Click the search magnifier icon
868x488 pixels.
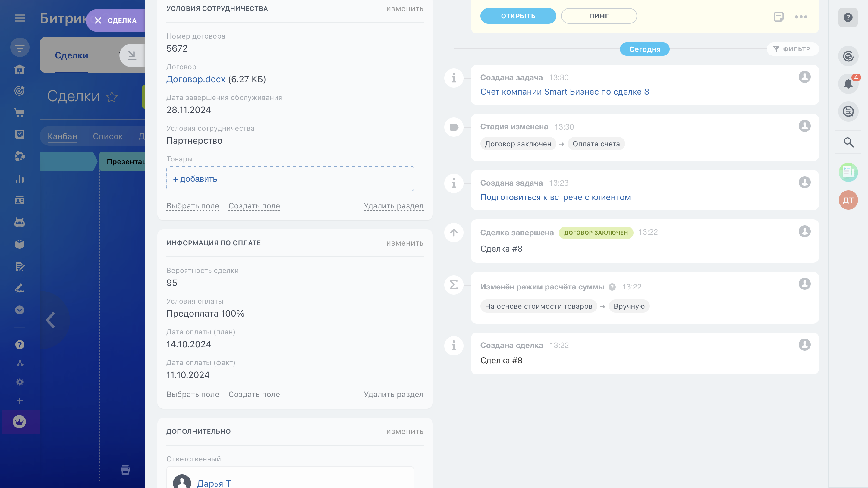(848, 142)
